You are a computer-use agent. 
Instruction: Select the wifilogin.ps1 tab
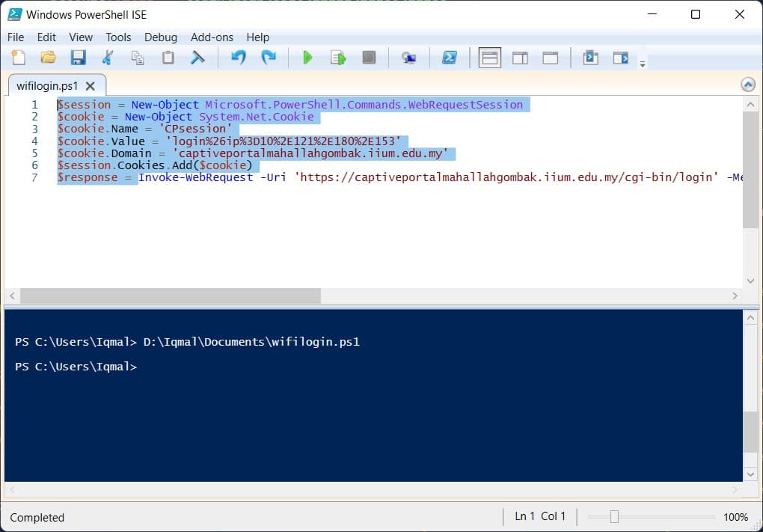pyautogui.click(x=47, y=86)
